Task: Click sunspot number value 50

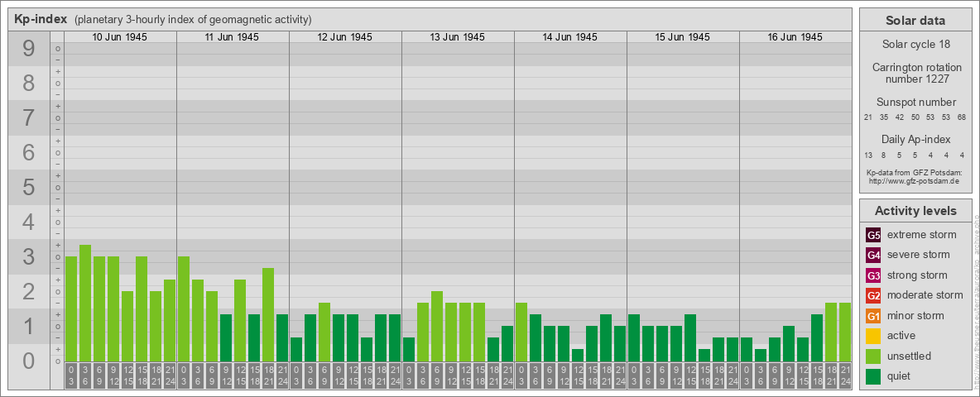Action: (x=915, y=117)
